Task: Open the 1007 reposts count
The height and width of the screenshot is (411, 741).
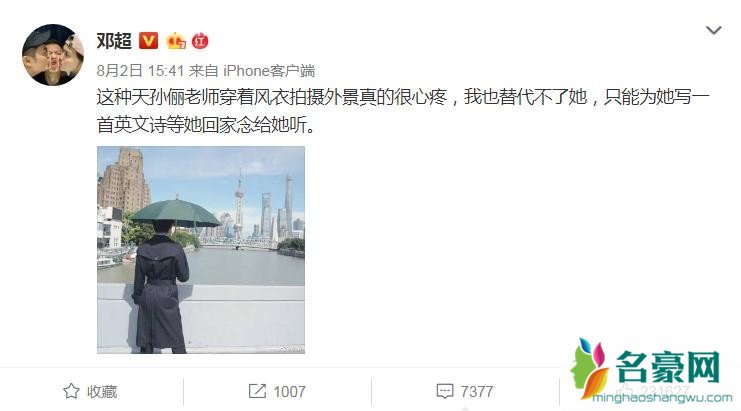Action: (289, 392)
